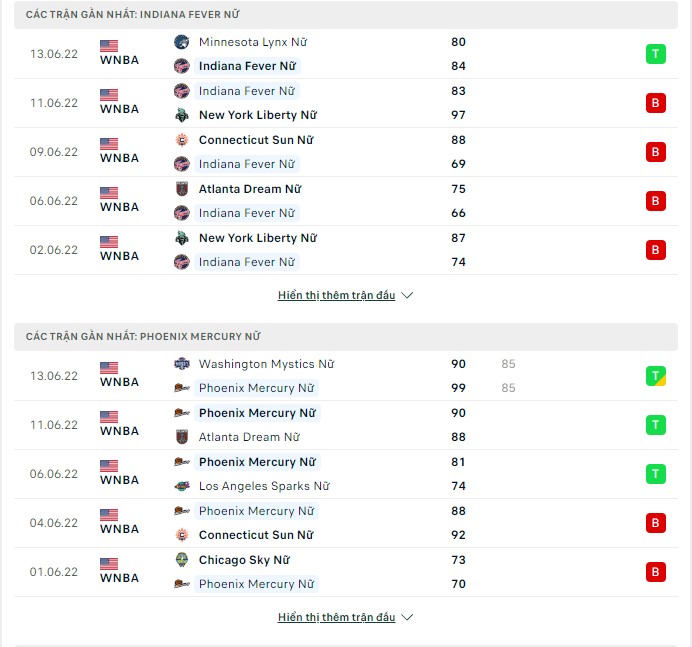Expand more Indiana Fever matches with chevron
The width and height of the screenshot is (692, 647).
(x=407, y=295)
